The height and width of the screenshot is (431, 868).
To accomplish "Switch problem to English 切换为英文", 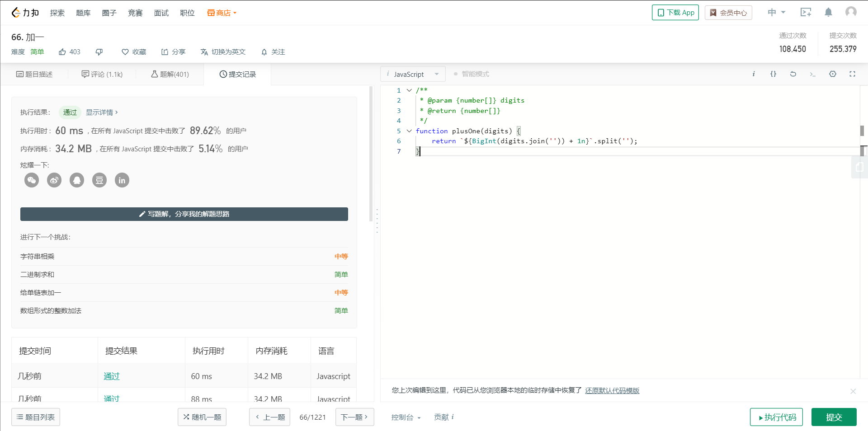I will coord(223,52).
